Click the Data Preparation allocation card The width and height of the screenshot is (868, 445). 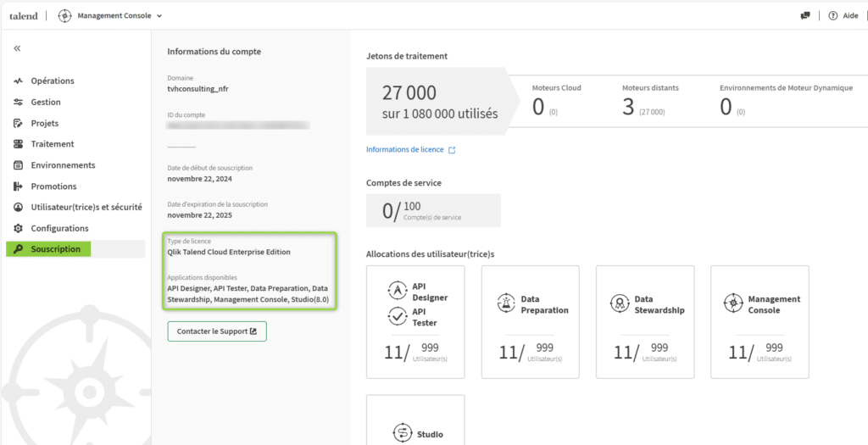531,322
